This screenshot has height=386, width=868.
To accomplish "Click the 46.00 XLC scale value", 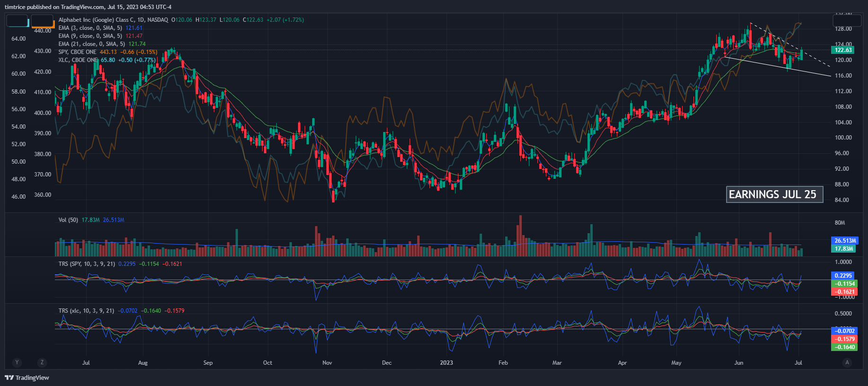I will pos(18,197).
